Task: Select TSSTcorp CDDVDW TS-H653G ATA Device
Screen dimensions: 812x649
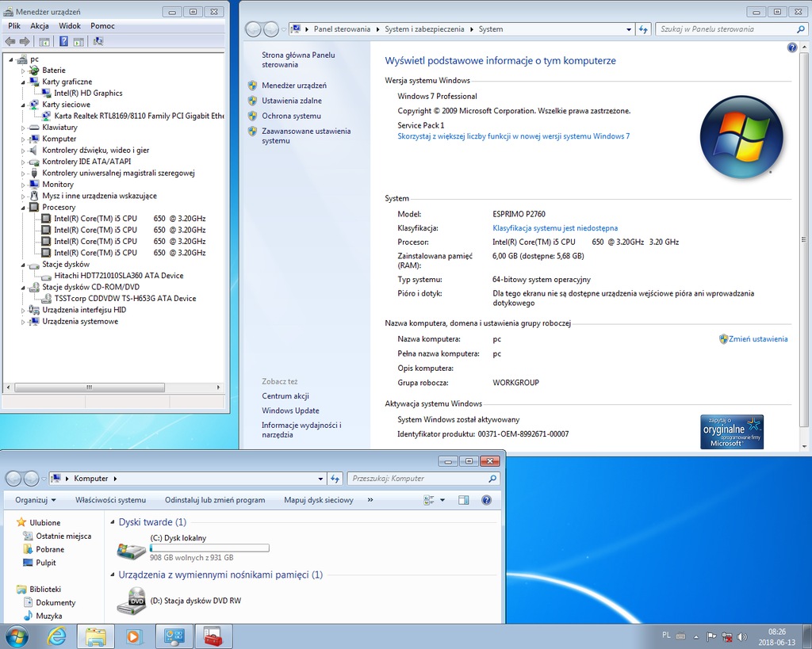Action: pyautogui.click(x=125, y=298)
